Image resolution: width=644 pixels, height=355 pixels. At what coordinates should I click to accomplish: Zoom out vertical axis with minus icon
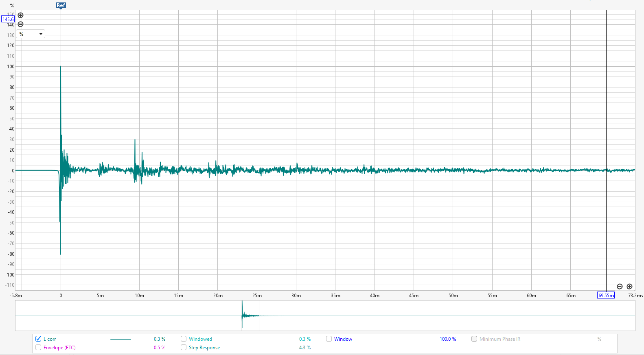(20, 24)
